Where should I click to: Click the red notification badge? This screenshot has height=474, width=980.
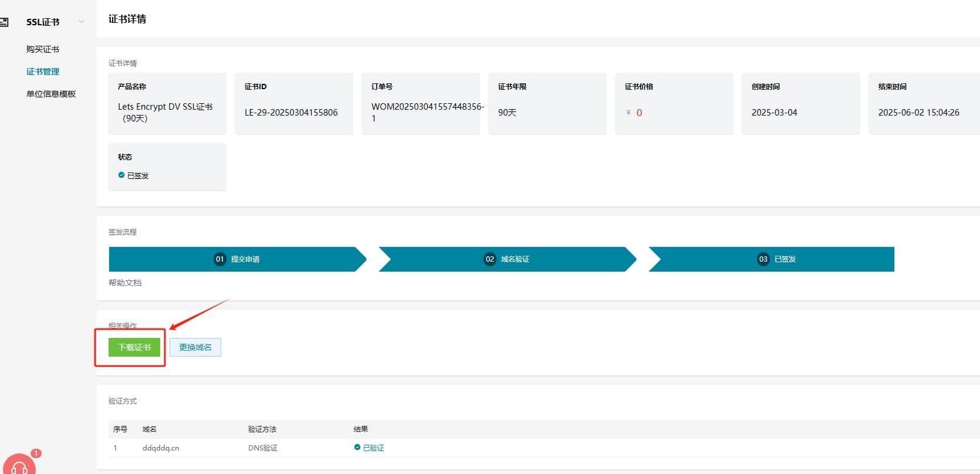36,453
